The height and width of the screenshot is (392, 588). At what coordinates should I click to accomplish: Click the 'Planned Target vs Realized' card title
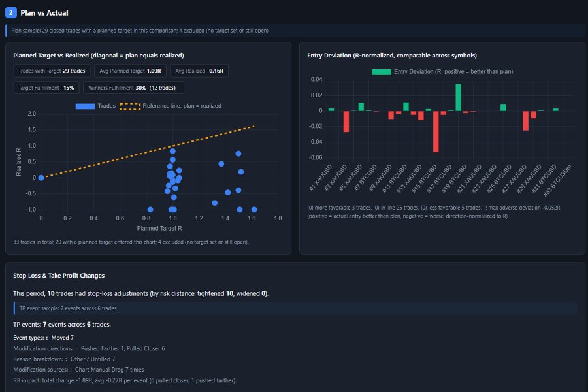[99, 56]
